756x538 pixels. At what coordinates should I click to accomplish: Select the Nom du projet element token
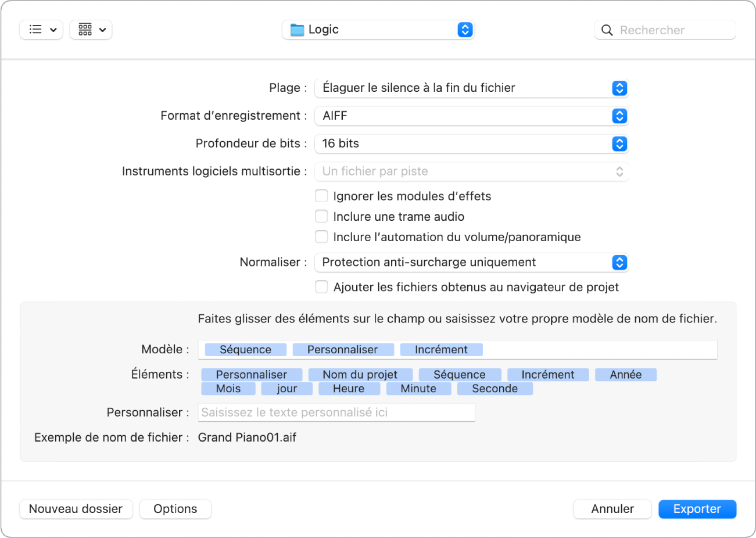click(x=360, y=374)
